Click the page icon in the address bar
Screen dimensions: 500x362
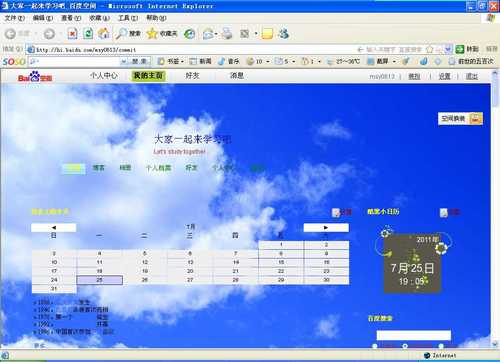(x=31, y=50)
